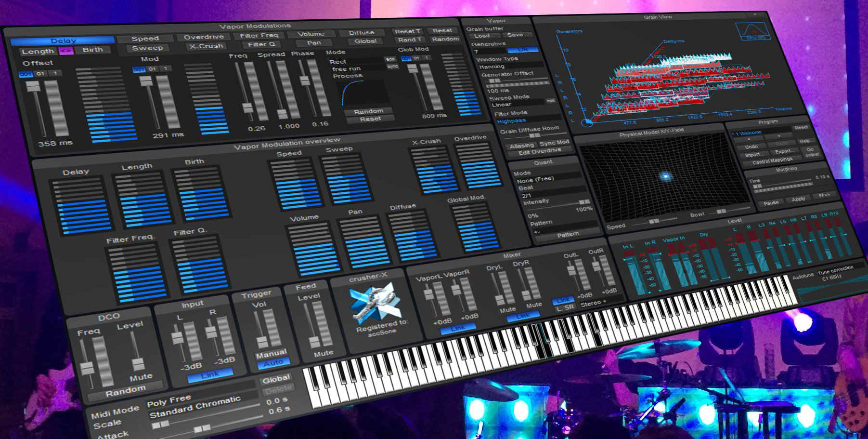Click the Undo button in Program
Viewport: 868px width, 439px height.
(x=751, y=147)
